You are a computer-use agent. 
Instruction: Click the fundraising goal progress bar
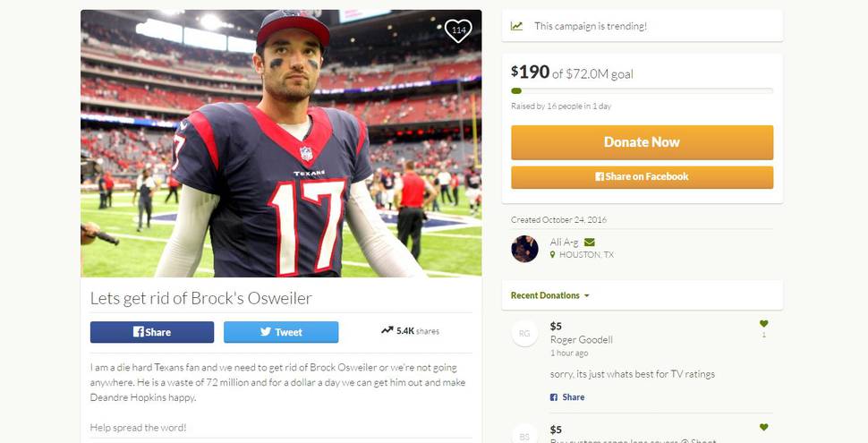pyautogui.click(x=642, y=90)
